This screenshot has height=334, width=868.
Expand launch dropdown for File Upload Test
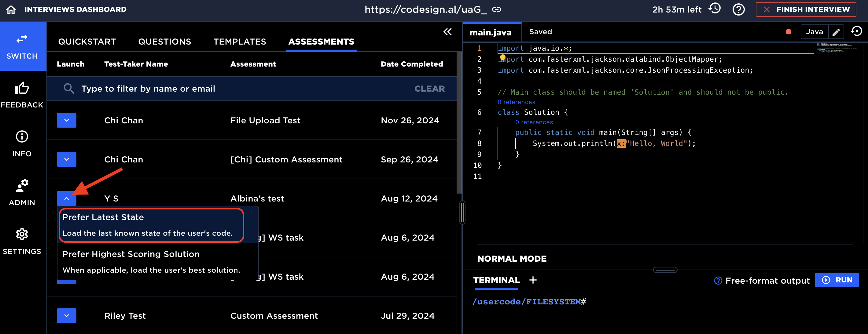click(x=67, y=120)
